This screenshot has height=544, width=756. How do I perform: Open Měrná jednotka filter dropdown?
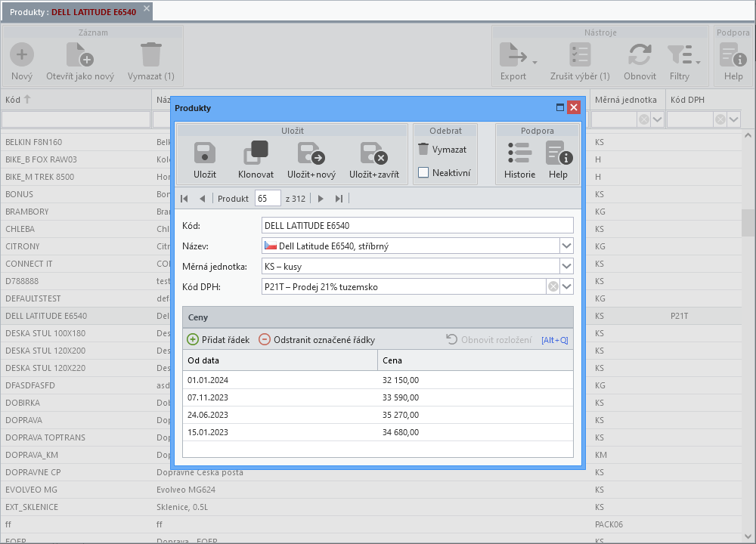[658, 119]
